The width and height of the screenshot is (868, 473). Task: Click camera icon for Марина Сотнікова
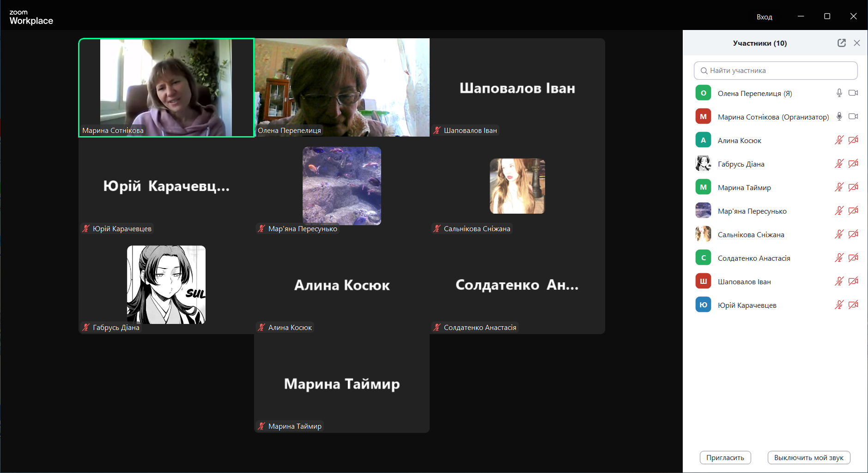tap(853, 117)
